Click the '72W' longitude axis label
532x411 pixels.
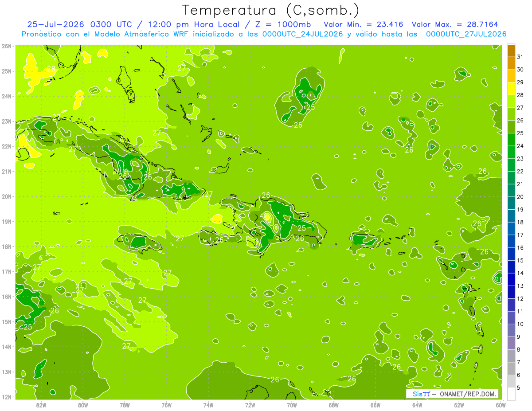(x=250, y=405)
